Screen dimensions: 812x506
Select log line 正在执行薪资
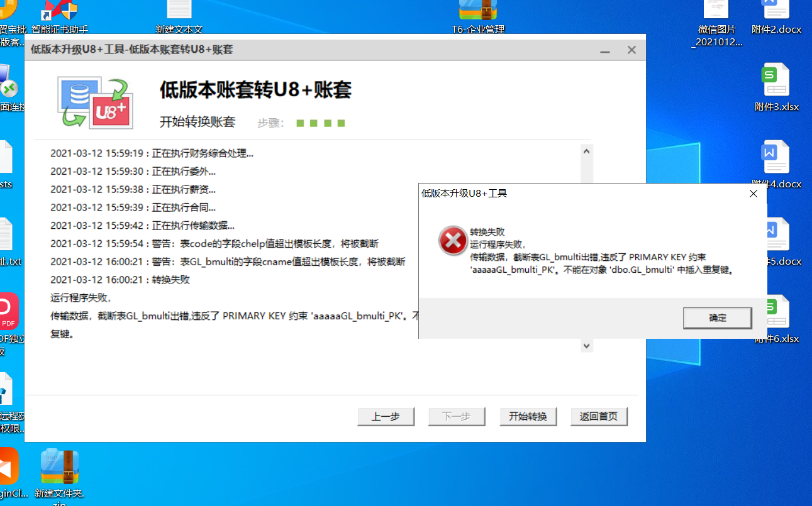pyautogui.click(x=133, y=189)
